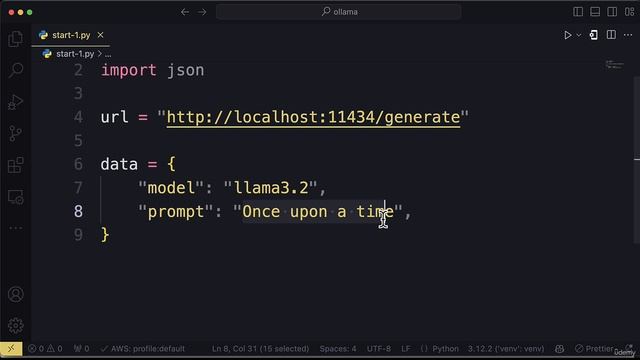Open the Accounts menu
640x360 pixels.
pos(16,294)
